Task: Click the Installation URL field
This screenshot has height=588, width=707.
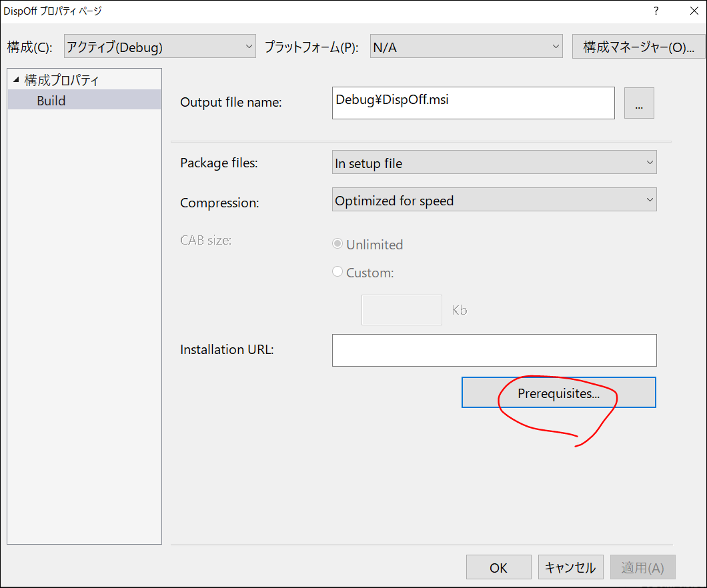Action: click(494, 350)
